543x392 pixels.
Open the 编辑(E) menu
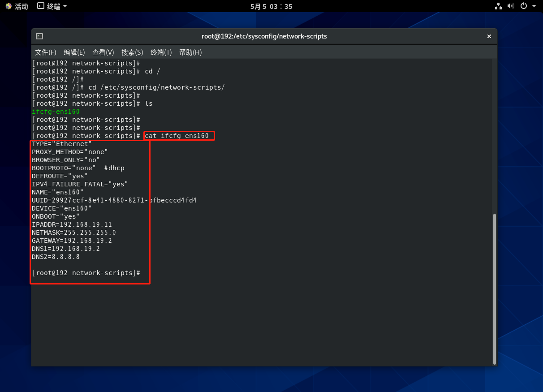tap(74, 52)
